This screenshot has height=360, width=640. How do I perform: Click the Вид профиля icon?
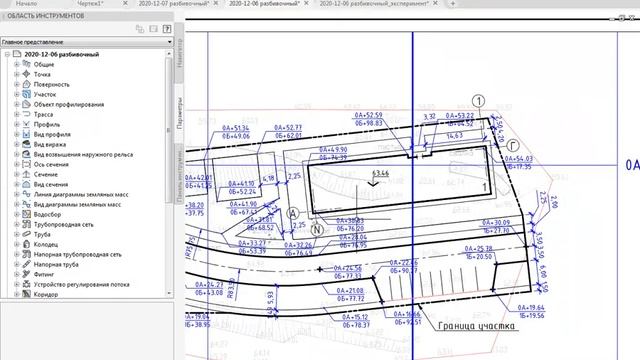(x=27, y=134)
